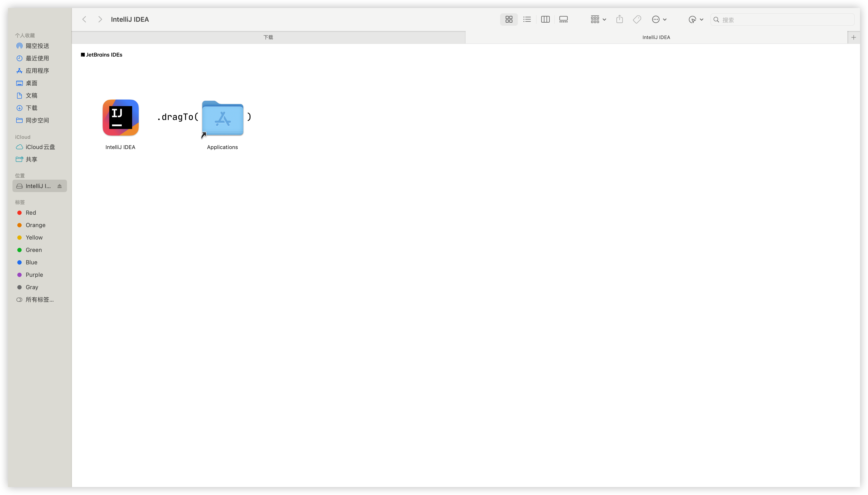Switch to gallery view
868x495 pixels.
pos(563,19)
